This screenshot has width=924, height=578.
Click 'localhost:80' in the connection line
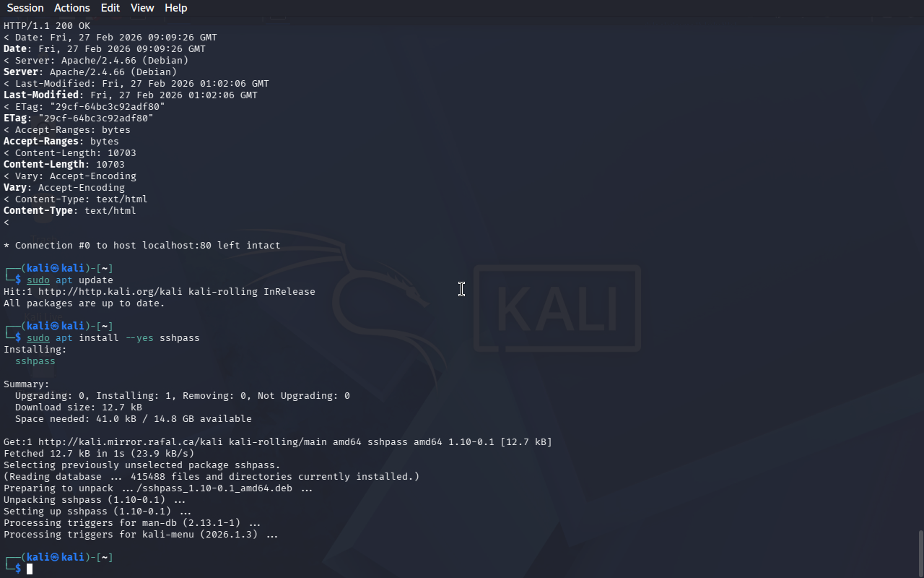(x=177, y=246)
